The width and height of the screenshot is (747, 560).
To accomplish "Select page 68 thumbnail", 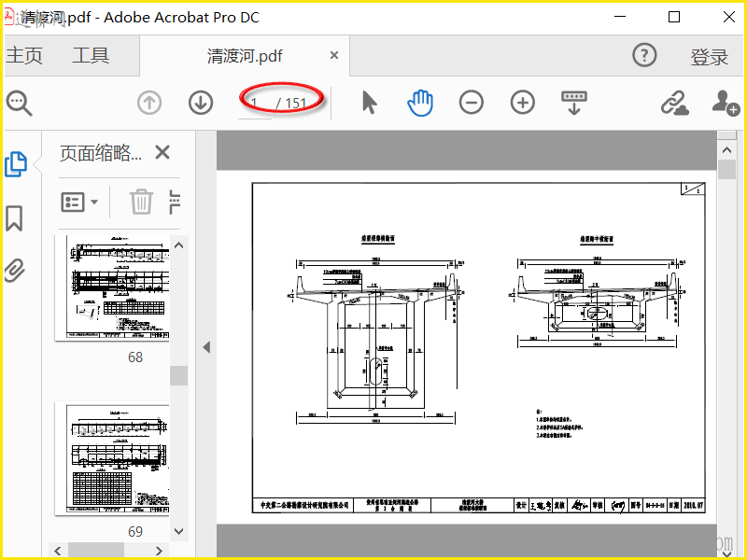I will click(112, 287).
